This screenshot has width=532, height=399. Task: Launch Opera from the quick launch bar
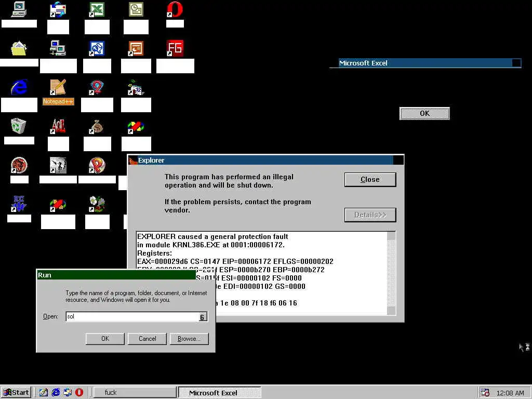(x=79, y=392)
